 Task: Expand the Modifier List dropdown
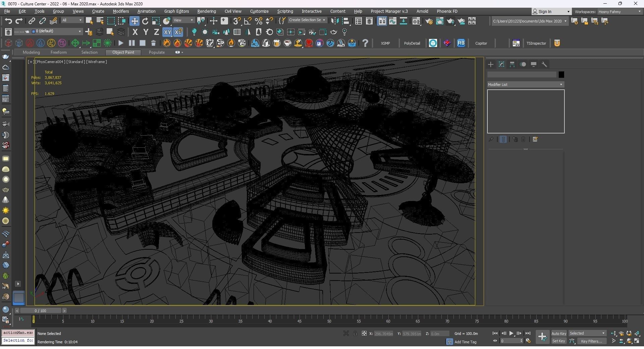tap(525, 85)
